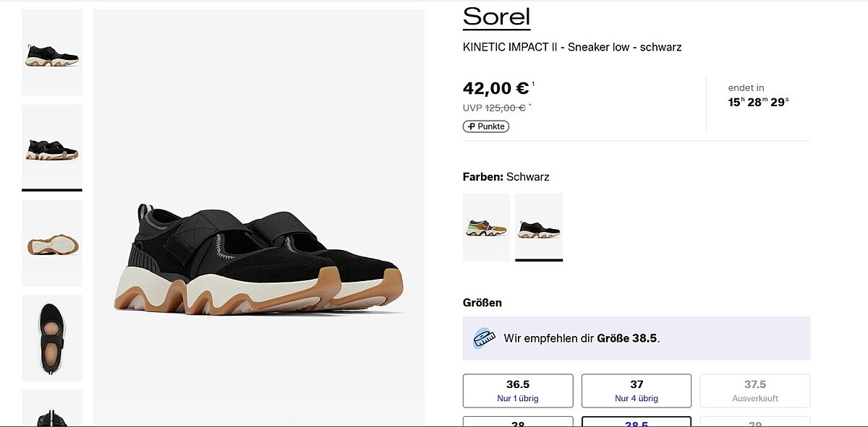Select the second angled pair thumbnail
868x427 pixels.
point(52,147)
